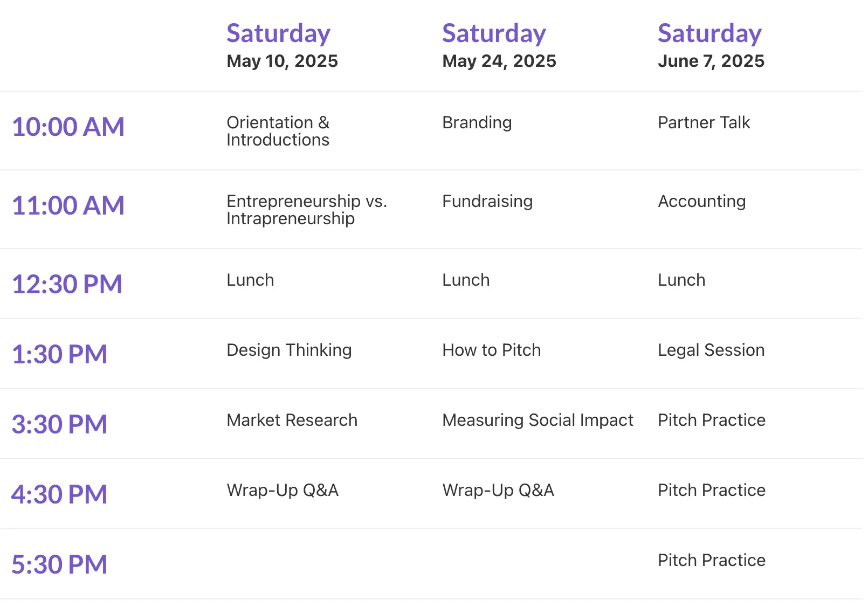
Task: Click the Design Thinking session
Action: 289,350
